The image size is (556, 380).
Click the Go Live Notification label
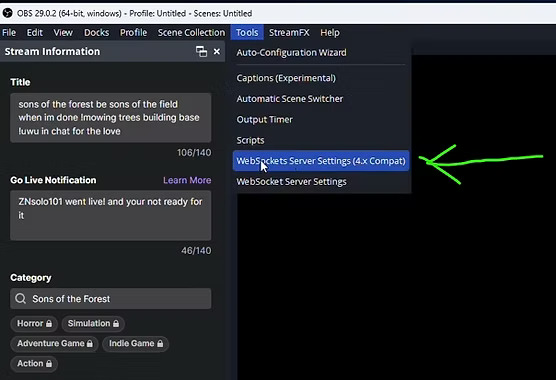click(53, 180)
